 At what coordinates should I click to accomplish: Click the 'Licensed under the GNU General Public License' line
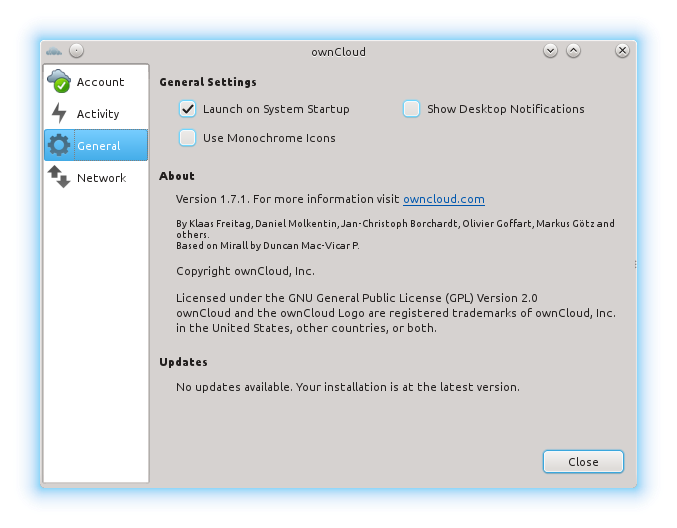(357, 298)
